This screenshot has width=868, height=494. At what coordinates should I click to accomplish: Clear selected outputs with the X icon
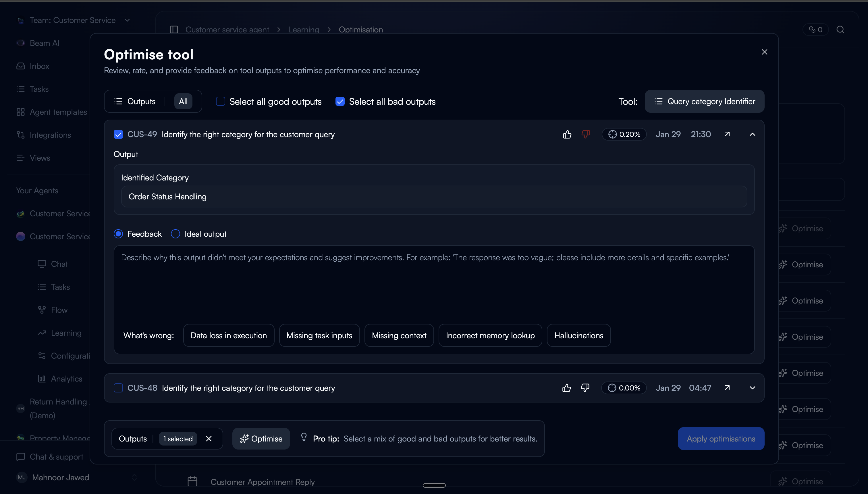point(209,439)
